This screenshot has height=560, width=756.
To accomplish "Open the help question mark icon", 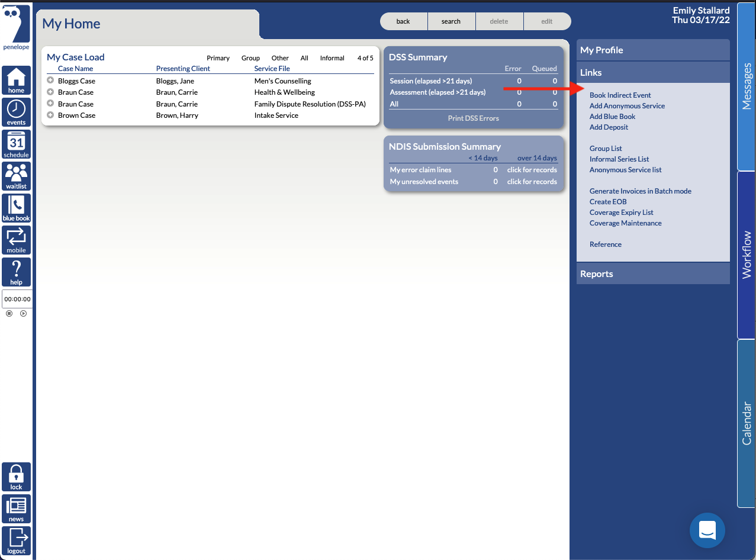I will (x=16, y=272).
